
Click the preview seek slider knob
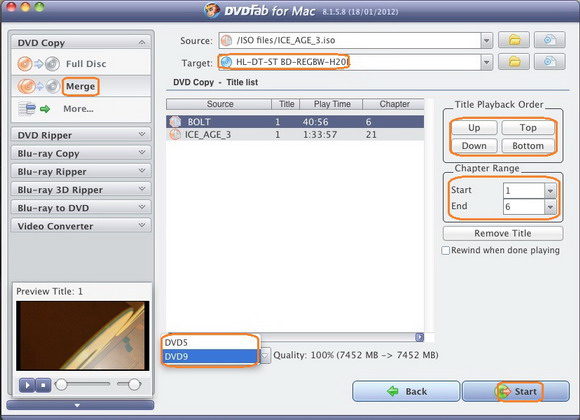tap(61, 384)
